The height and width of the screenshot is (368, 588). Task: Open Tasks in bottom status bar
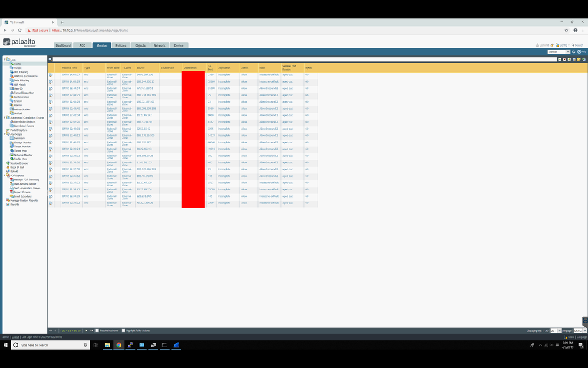(x=569, y=337)
